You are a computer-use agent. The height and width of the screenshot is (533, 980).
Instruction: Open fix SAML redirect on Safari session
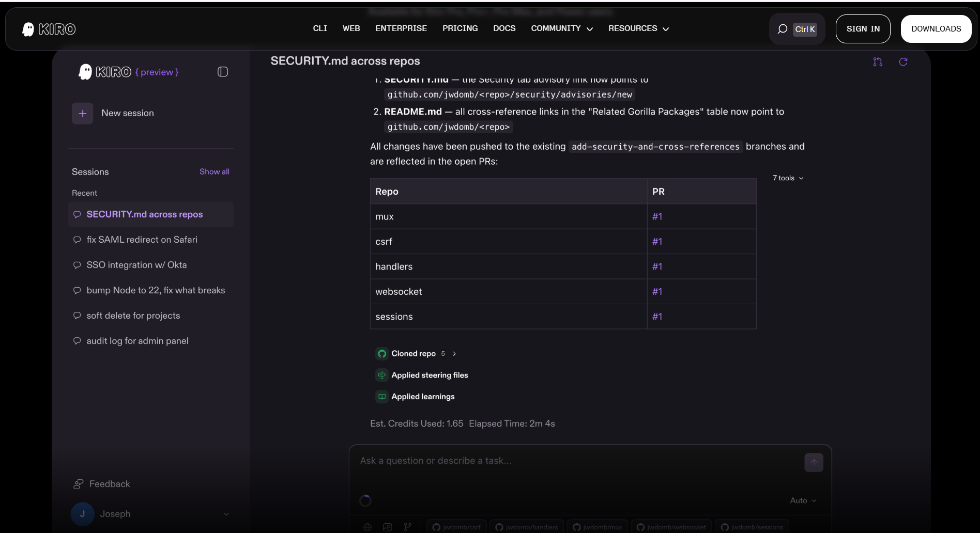point(150,240)
